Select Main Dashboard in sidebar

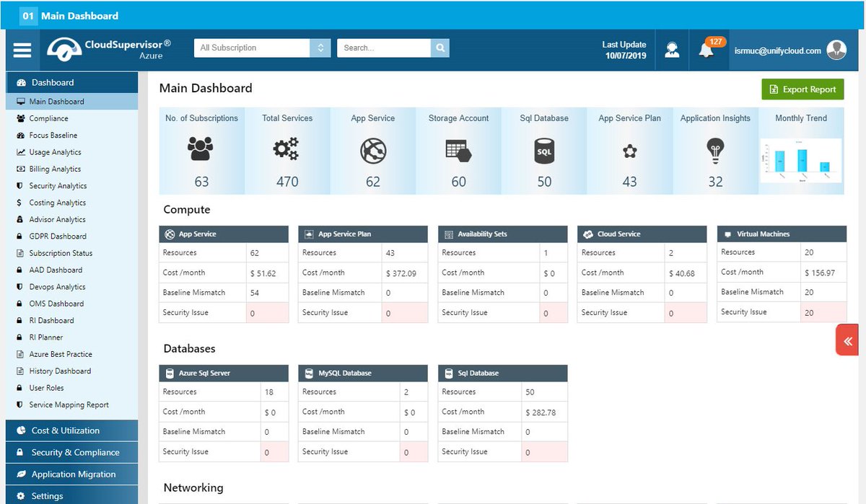click(x=71, y=102)
